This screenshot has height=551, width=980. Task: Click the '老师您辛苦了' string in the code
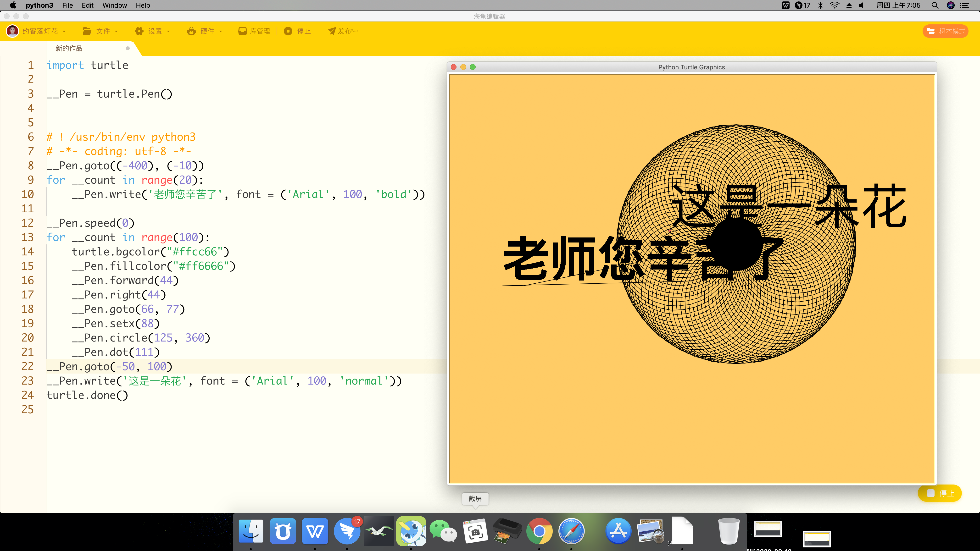pyautogui.click(x=185, y=194)
